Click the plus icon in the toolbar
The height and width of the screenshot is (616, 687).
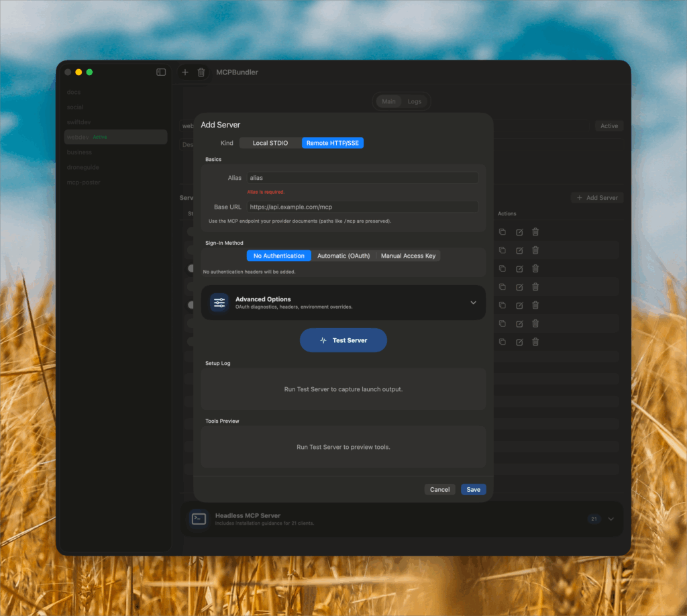185,72
